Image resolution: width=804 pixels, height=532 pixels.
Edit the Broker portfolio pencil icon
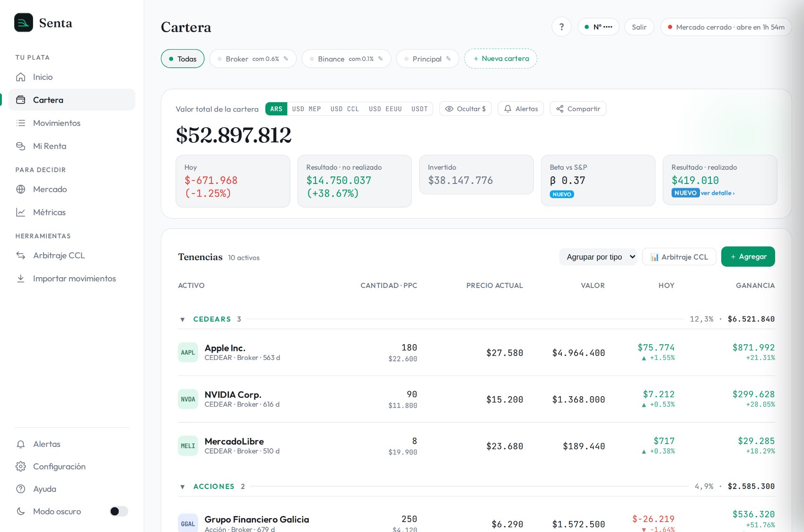286,59
